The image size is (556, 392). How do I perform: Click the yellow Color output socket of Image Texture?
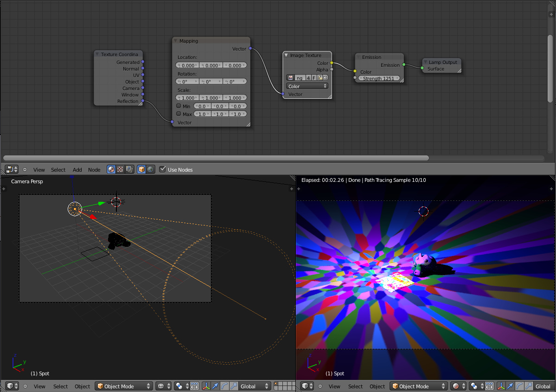pyautogui.click(x=332, y=63)
